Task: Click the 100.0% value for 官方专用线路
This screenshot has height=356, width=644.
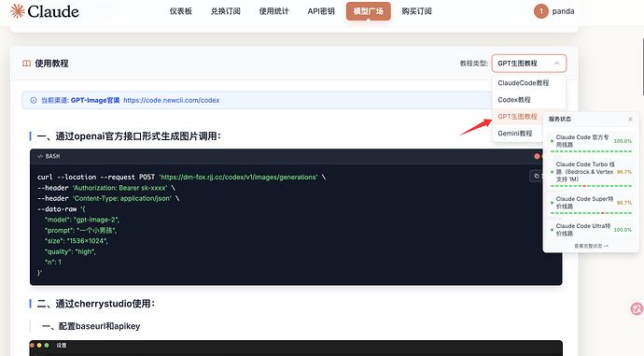Action: 623,141
